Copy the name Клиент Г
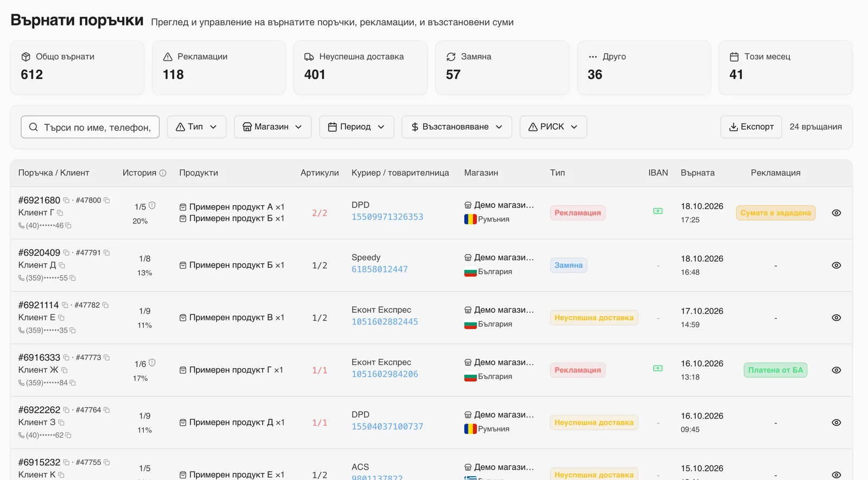The width and height of the screenshot is (868, 480). click(60, 213)
